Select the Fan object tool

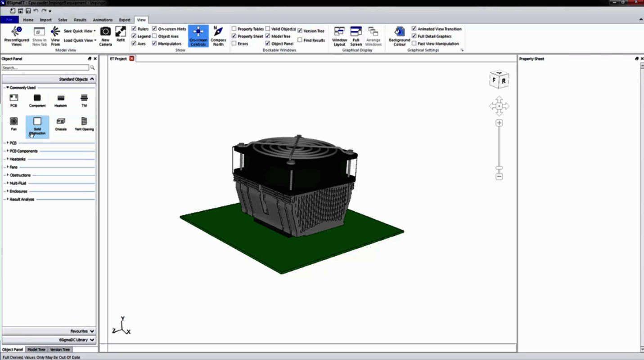14,121
